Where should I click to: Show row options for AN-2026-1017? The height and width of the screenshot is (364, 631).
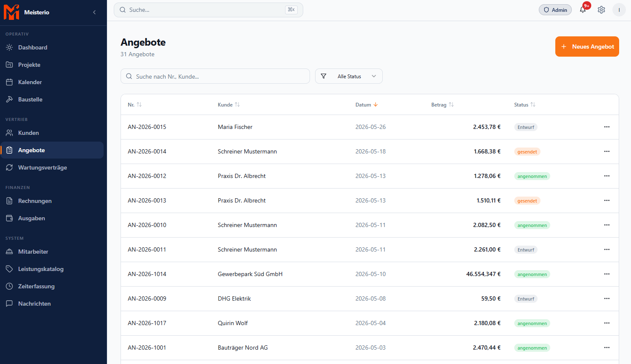point(607,323)
